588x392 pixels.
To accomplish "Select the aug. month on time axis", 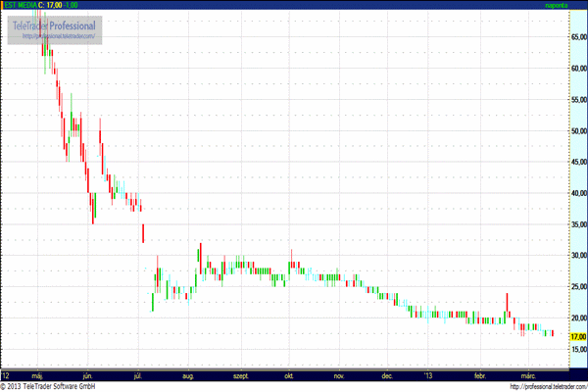I will (x=189, y=374).
